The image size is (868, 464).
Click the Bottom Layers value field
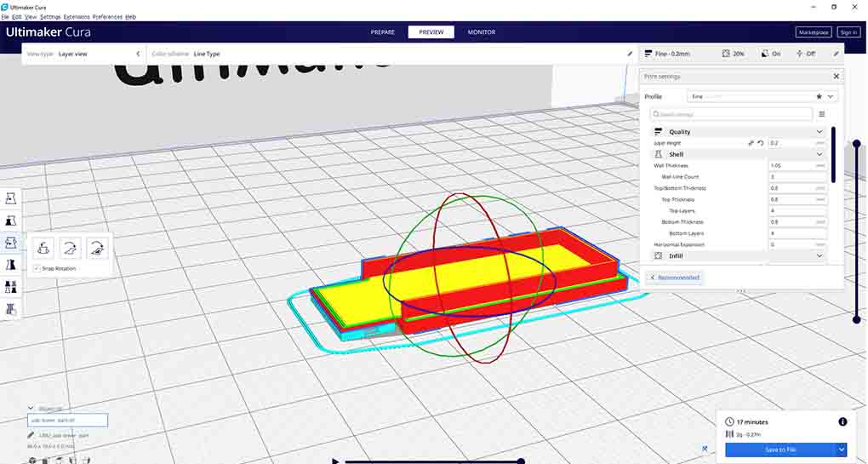pos(797,233)
